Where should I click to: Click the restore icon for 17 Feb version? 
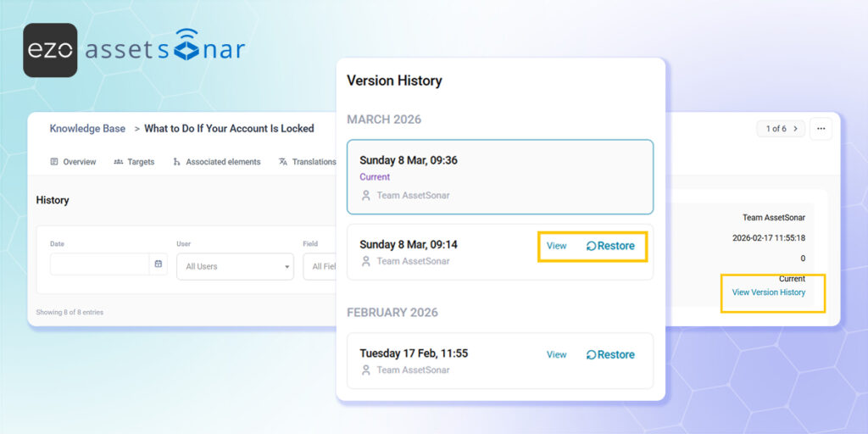click(591, 354)
